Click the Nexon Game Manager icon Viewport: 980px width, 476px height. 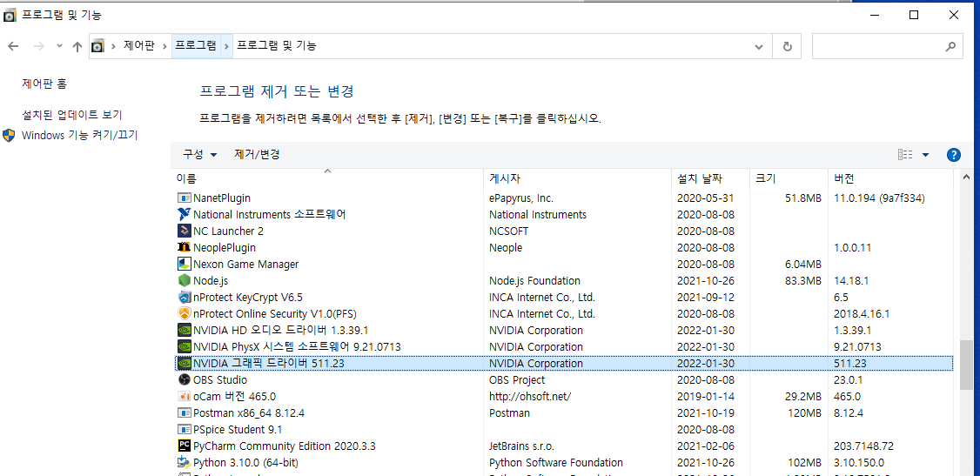pos(184,265)
